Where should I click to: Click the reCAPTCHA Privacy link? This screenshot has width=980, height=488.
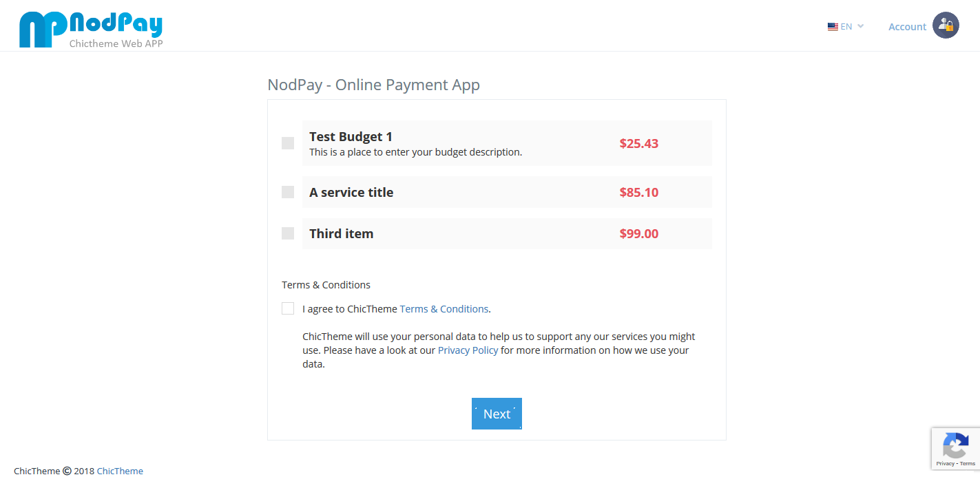tap(945, 464)
